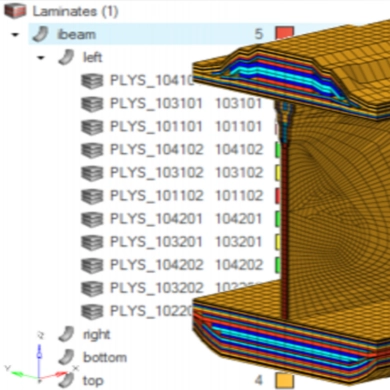Click the PLYS_10220 ply stack icon
Viewport: 390px width, 390px height.
point(92,312)
